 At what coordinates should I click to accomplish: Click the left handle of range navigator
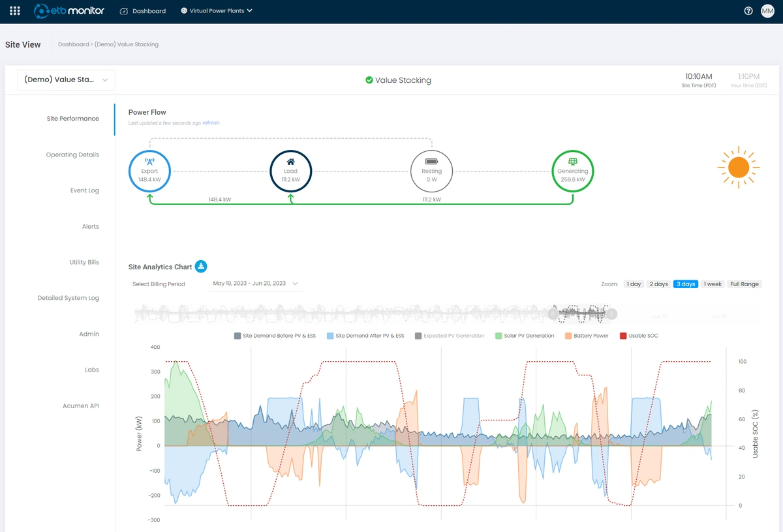(553, 314)
